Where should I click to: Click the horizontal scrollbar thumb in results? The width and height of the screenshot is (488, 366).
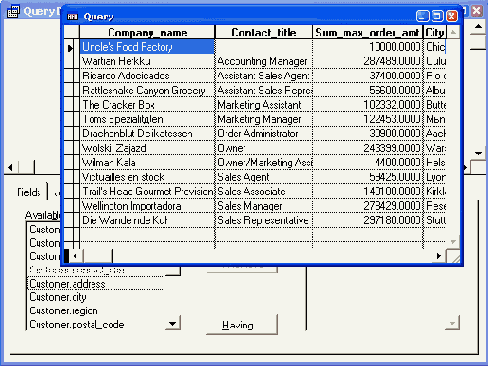coord(98,256)
